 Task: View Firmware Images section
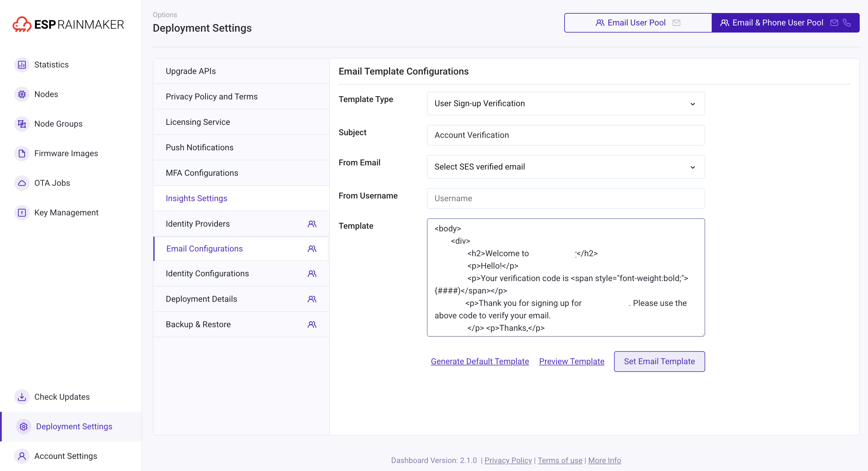point(66,153)
